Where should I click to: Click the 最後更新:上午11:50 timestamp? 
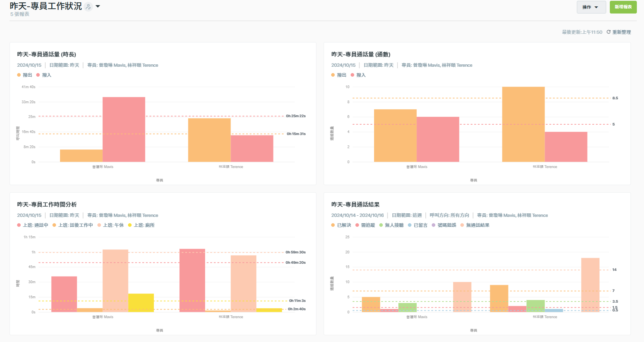[582, 32]
